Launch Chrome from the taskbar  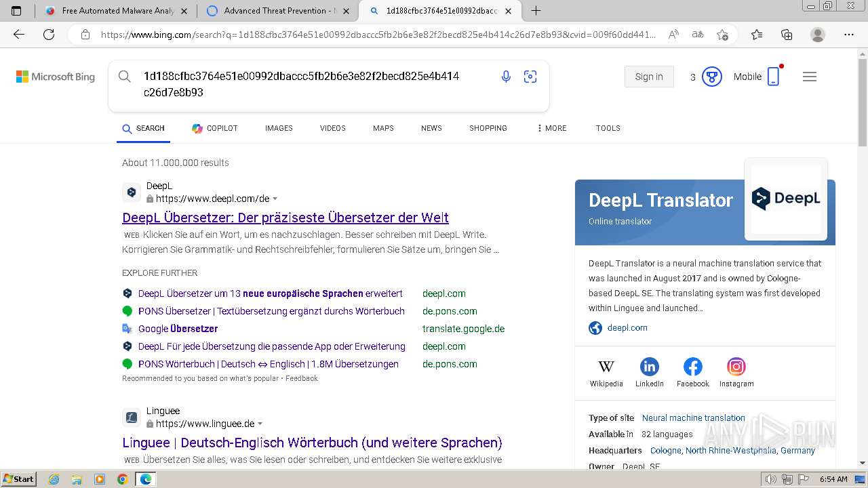122,479
